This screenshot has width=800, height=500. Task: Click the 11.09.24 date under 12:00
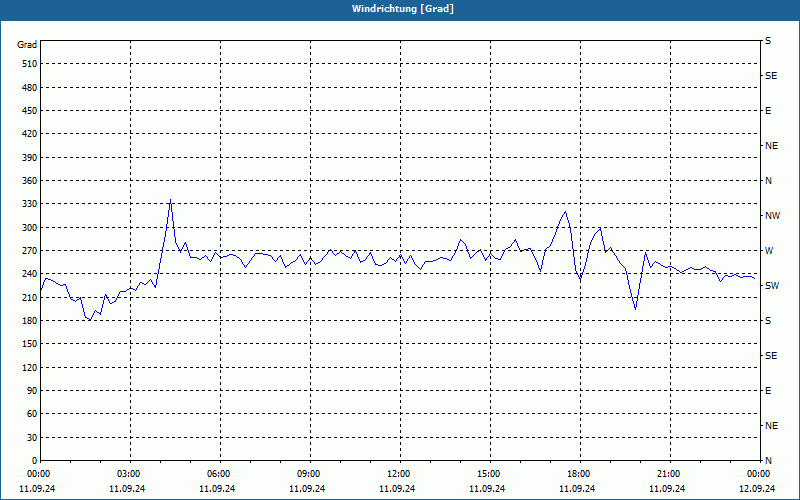coord(397,489)
